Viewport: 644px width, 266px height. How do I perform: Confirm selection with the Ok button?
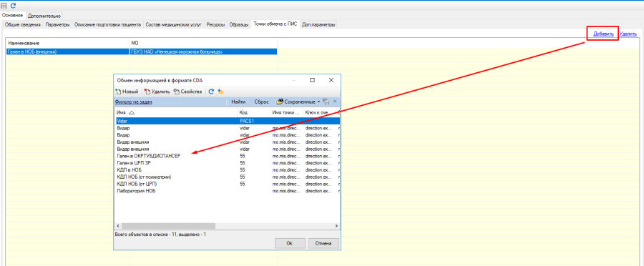click(x=290, y=243)
